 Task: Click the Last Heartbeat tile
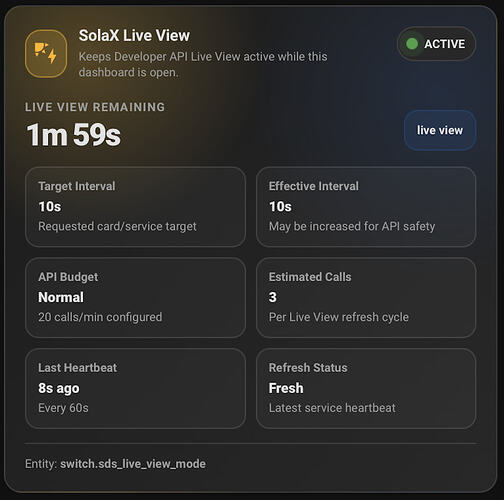[x=135, y=388]
